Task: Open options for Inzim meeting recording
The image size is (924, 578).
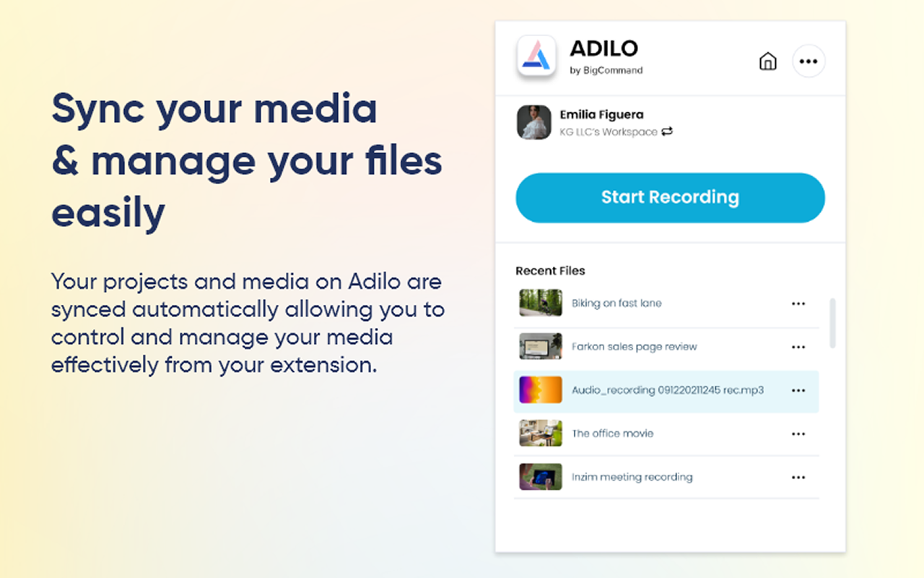Action: click(798, 477)
